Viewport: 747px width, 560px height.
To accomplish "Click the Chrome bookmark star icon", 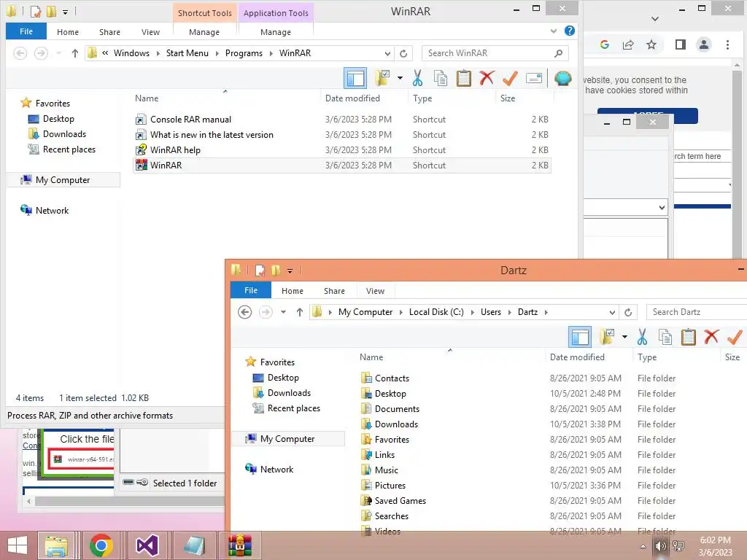I will (651, 44).
